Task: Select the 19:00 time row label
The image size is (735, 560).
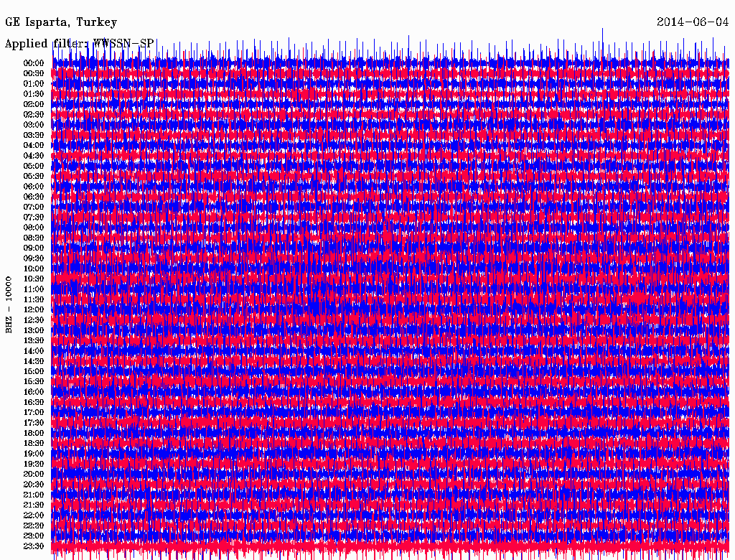Action: coord(34,454)
